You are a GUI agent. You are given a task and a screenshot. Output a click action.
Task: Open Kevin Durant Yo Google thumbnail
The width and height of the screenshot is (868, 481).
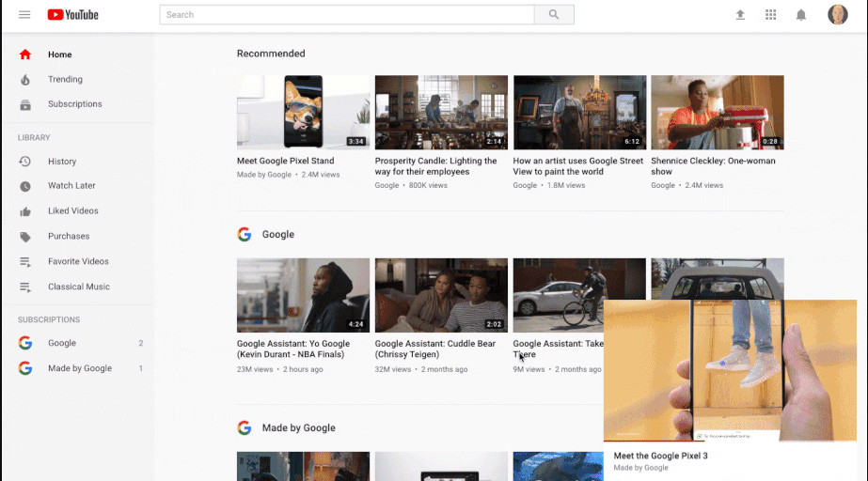[303, 295]
